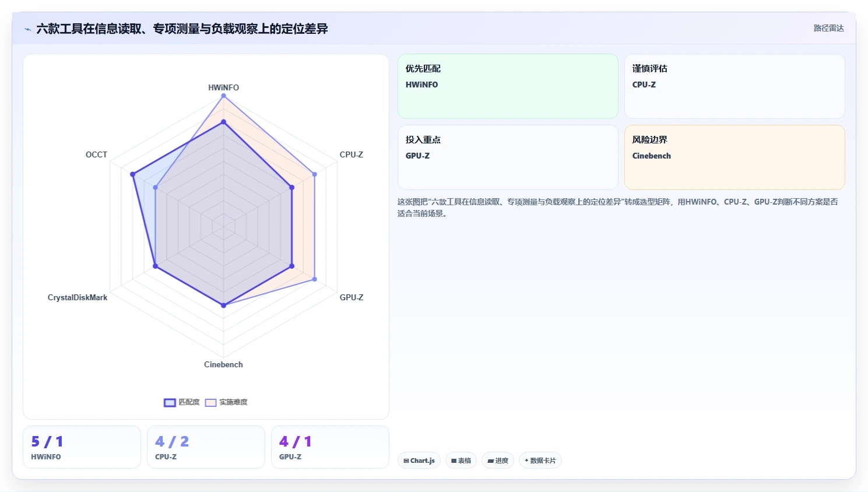Toggle the 匹配度 legend item

(182, 402)
